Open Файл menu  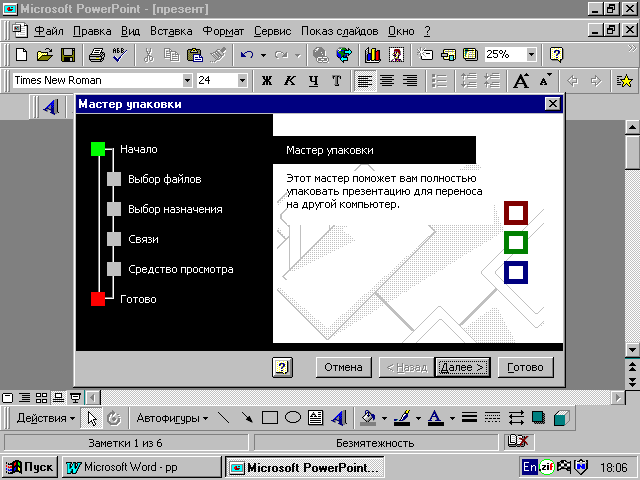(49, 31)
